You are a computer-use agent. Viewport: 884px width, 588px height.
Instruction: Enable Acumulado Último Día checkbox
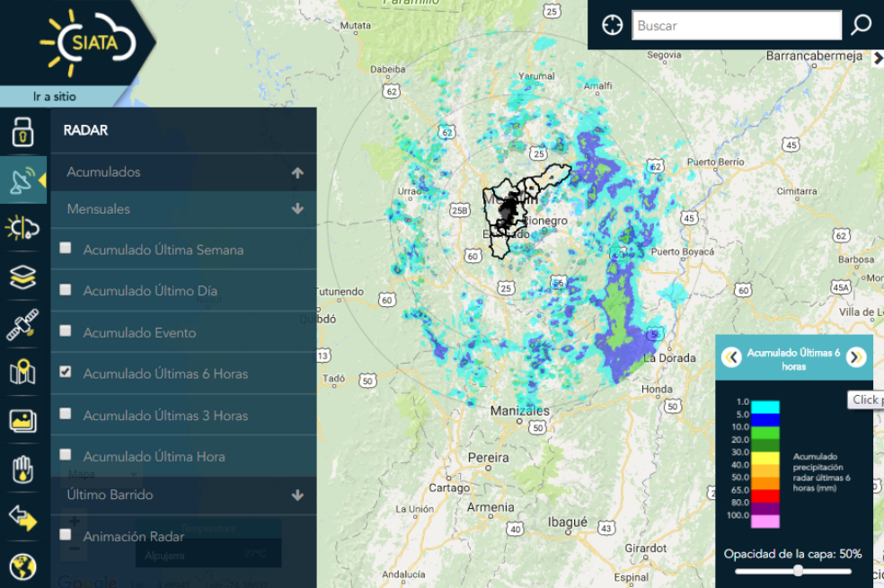tap(66, 289)
